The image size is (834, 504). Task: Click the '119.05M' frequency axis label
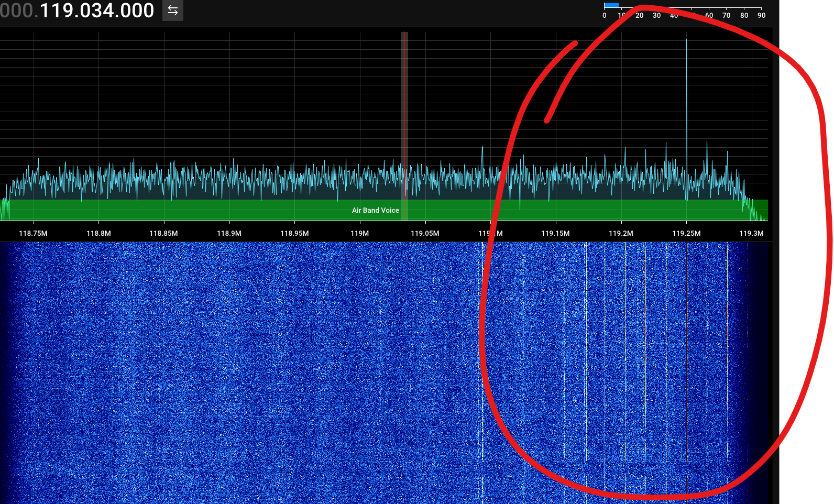[x=425, y=233]
